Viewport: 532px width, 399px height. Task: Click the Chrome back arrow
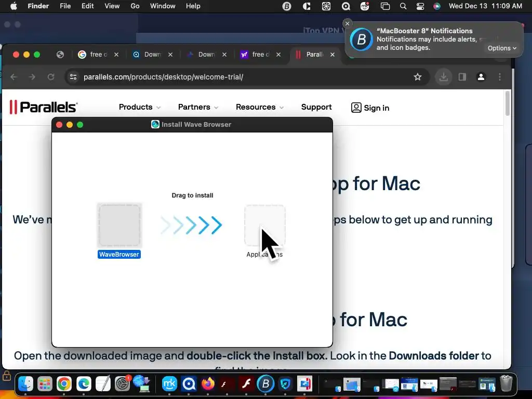14,77
